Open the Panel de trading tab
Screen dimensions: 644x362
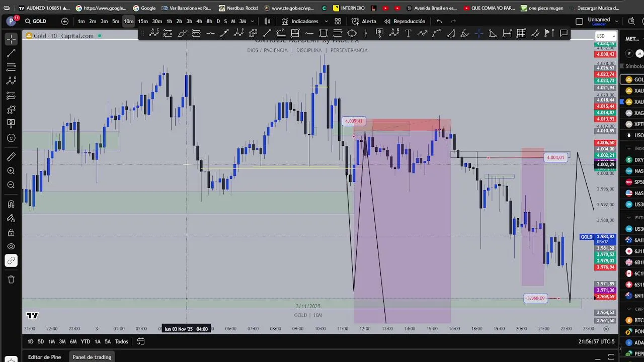coord(92,357)
